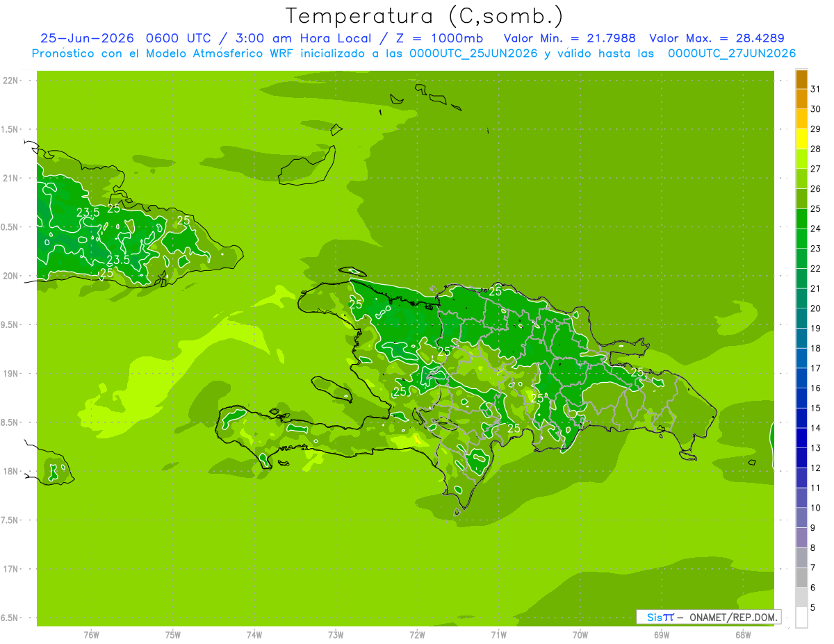Click the longitude label "73W"
Image resolution: width=834 pixels, height=644 pixels.
[x=336, y=634]
